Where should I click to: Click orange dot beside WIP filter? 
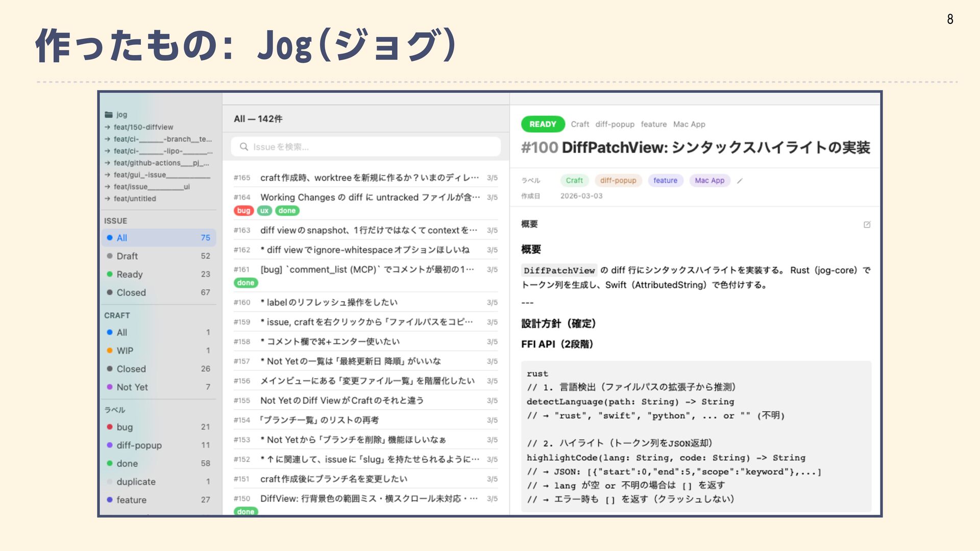click(x=110, y=350)
